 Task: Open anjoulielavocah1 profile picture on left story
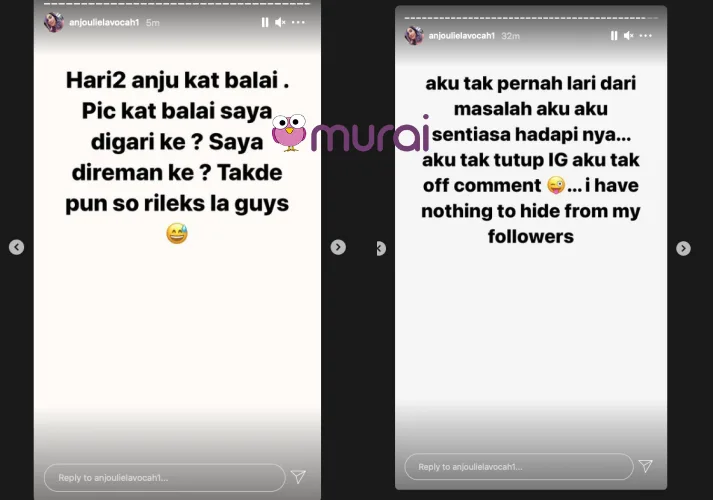(54, 22)
